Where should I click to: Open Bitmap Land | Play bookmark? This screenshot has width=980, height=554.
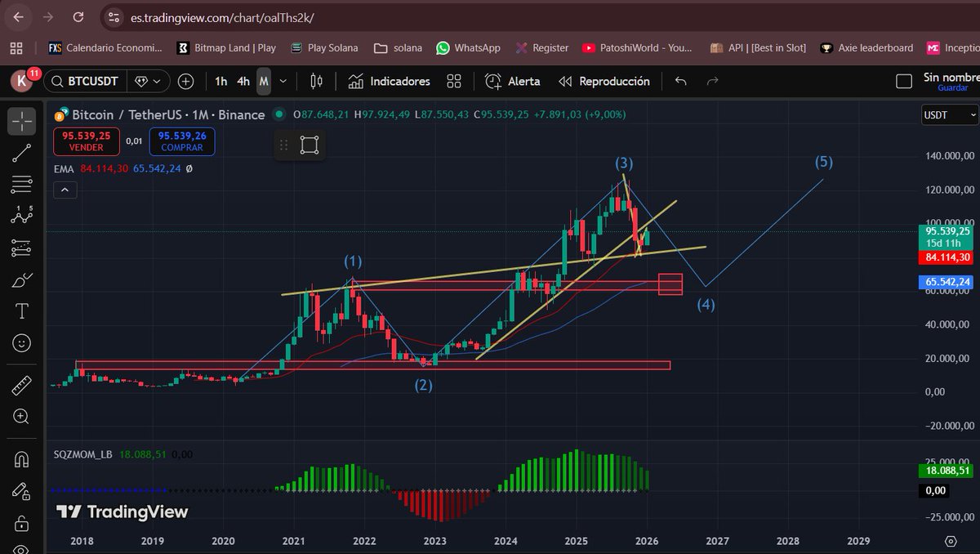coord(226,47)
